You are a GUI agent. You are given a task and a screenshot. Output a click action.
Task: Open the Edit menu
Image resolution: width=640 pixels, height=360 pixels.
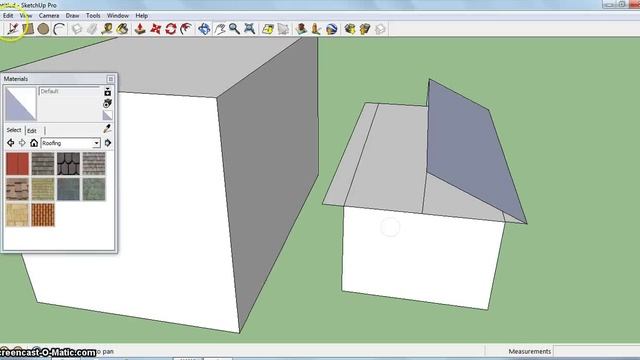[x=8, y=16]
